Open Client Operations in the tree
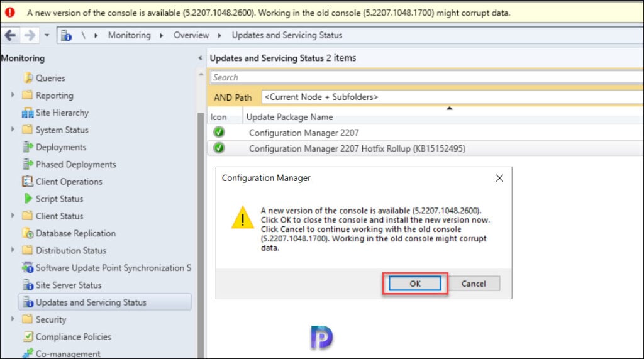 tap(69, 182)
